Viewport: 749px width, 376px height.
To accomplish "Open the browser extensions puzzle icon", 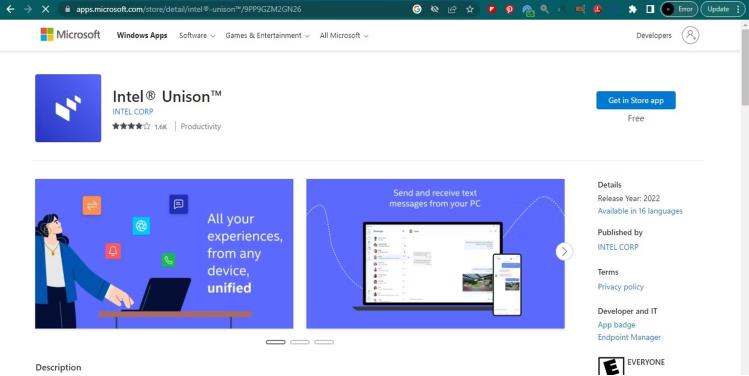I will (632, 9).
